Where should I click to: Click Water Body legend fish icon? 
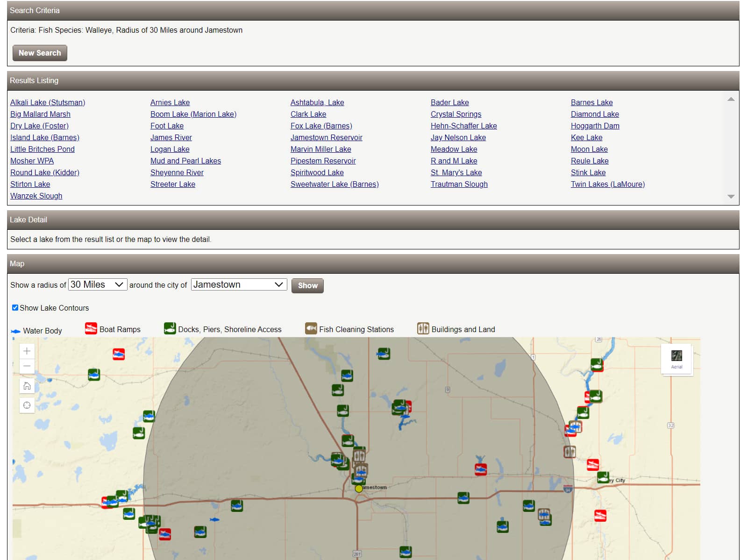[15, 331]
